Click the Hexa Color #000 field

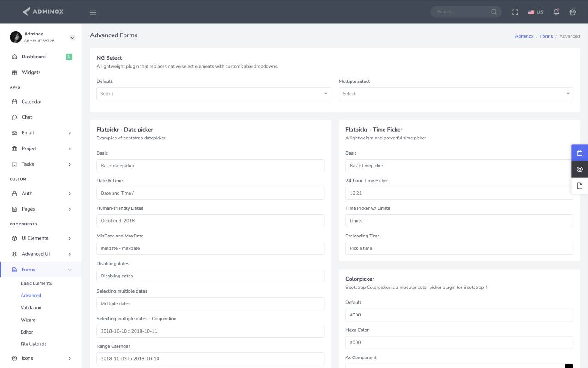(x=459, y=343)
